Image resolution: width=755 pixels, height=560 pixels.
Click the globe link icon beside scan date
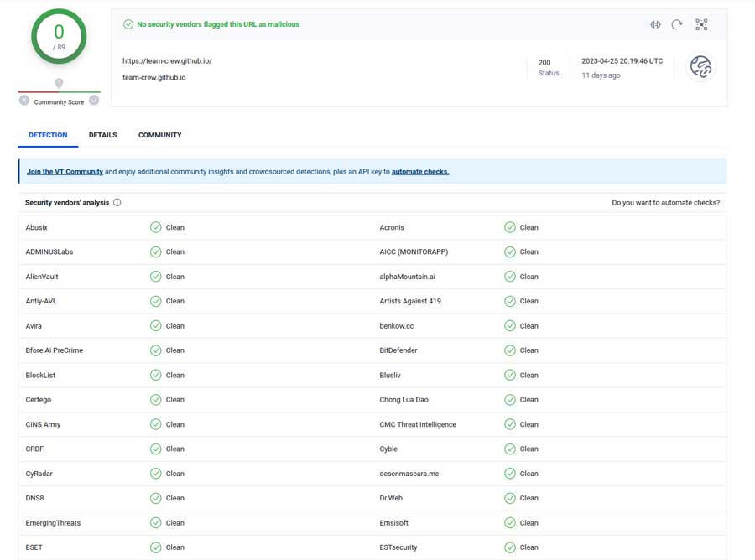point(700,67)
